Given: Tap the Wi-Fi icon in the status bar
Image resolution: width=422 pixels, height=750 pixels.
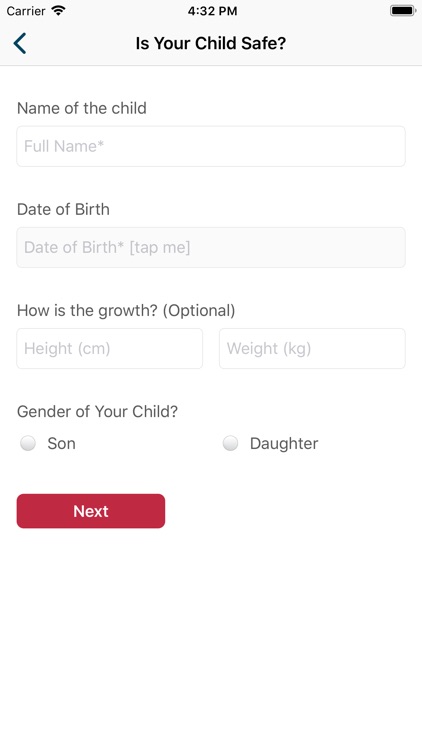Looking at the screenshot, I should 58,11.
